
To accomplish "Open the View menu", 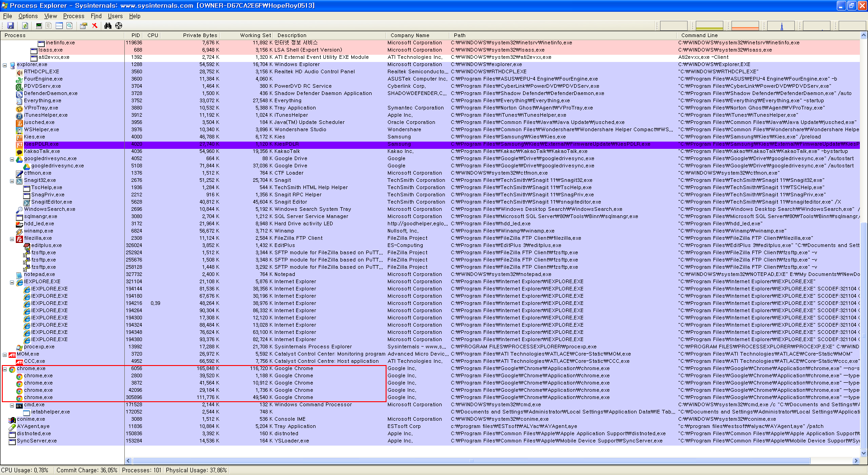I will point(51,16).
